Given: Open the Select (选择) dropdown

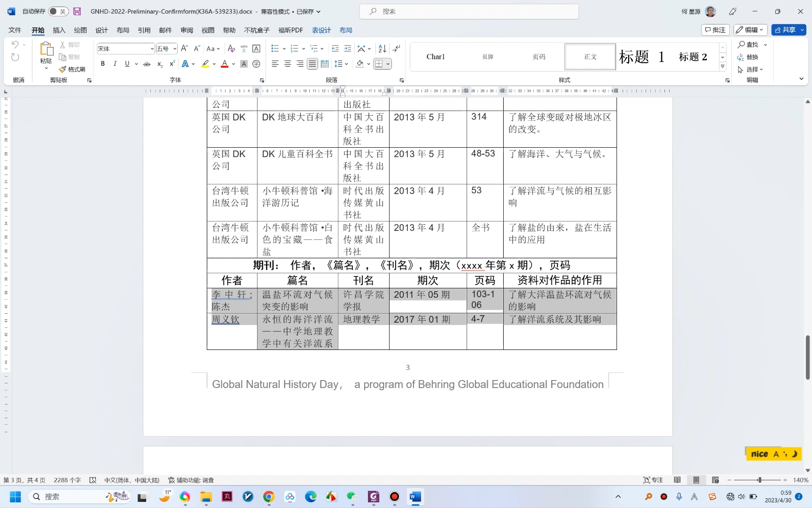Looking at the screenshot, I should tap(750, 69).
